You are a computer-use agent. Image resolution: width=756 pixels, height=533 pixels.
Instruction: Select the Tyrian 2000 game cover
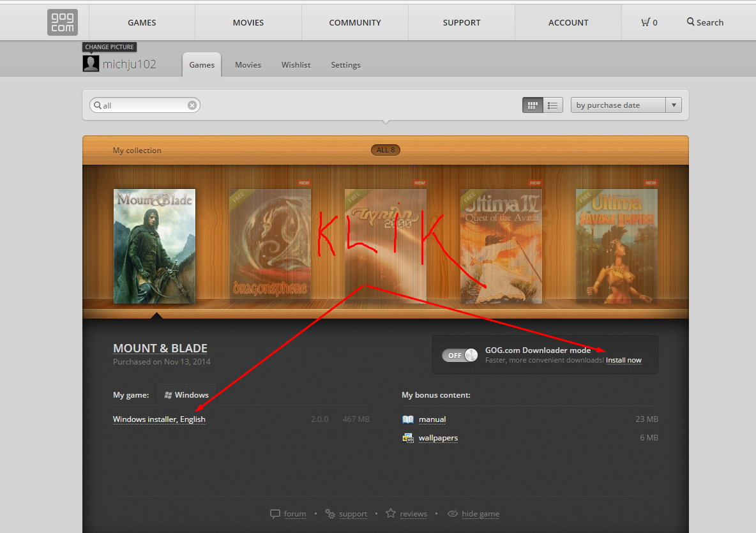tap(386, 246)
